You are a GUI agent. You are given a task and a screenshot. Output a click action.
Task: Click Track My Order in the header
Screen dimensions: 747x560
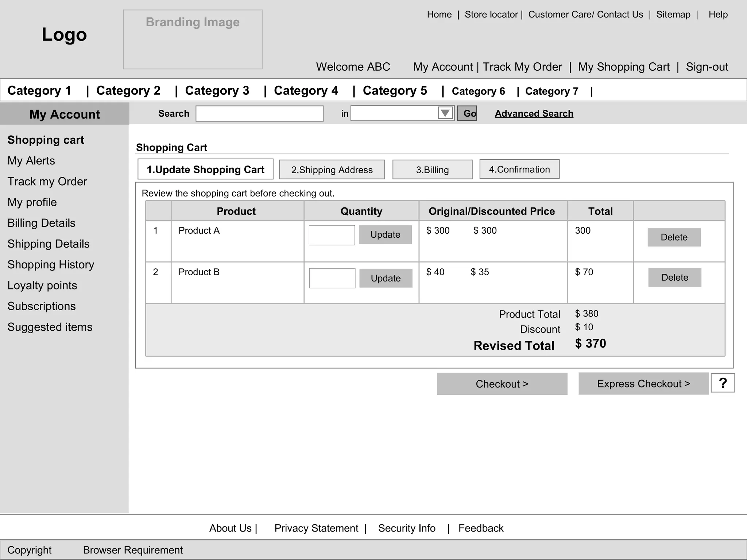(522, 67)
